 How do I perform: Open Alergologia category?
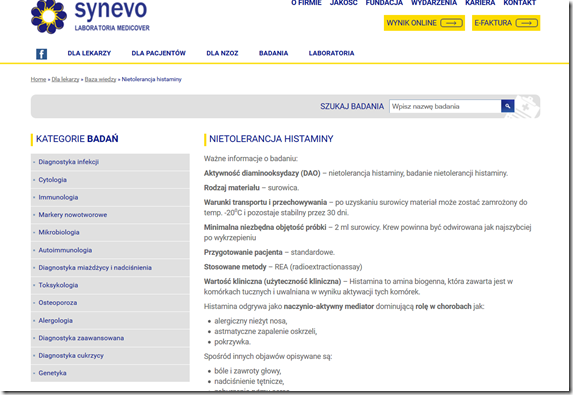click(110, 320)
